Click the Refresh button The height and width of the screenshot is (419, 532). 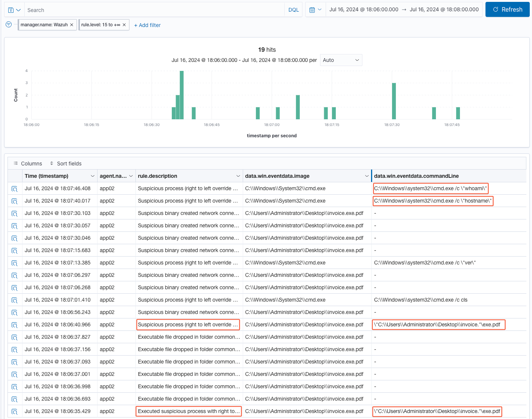pos(507,10)
